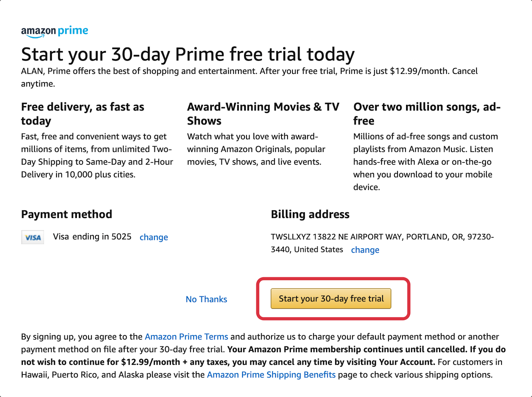Click the VISA card icon
This screenshot has height=397, width=532.
(x=33, y=237)
